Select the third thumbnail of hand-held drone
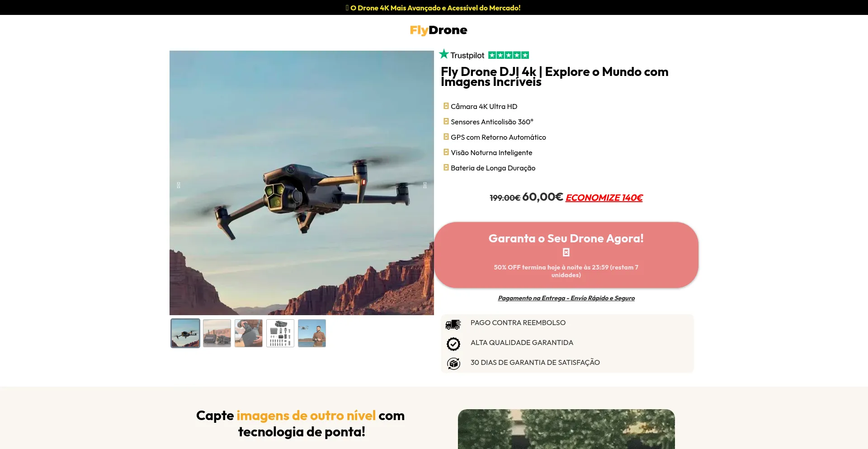The height and width of the screenshot is (449, 868). [249, 333]
